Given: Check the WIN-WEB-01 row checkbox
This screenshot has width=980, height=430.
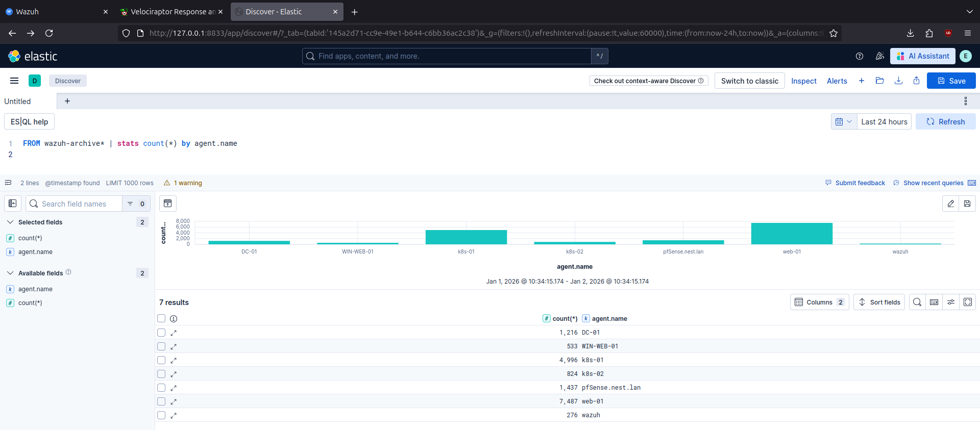Looking at the screenshot, I should pyautogui.click(x=161, y=346).
